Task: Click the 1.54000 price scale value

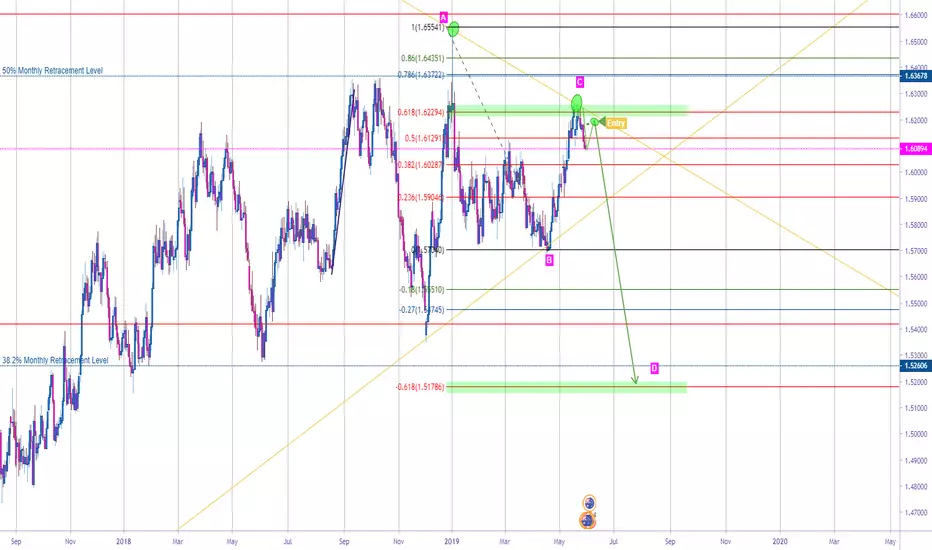Action: (x=916, y=329)
